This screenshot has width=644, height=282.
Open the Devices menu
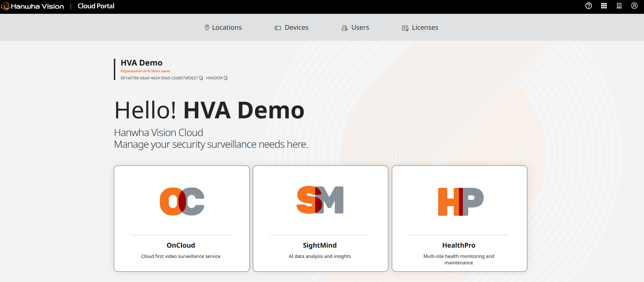(292, 28)
